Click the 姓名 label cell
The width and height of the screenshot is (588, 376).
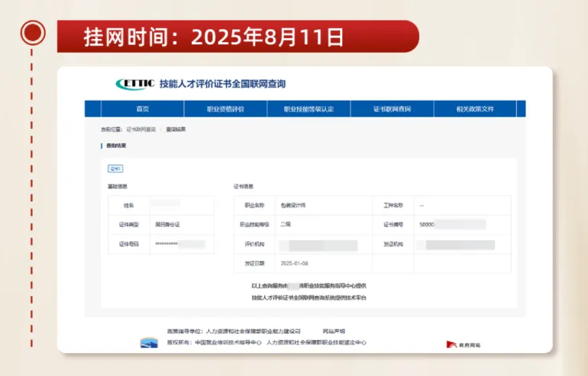click(129, 206)
